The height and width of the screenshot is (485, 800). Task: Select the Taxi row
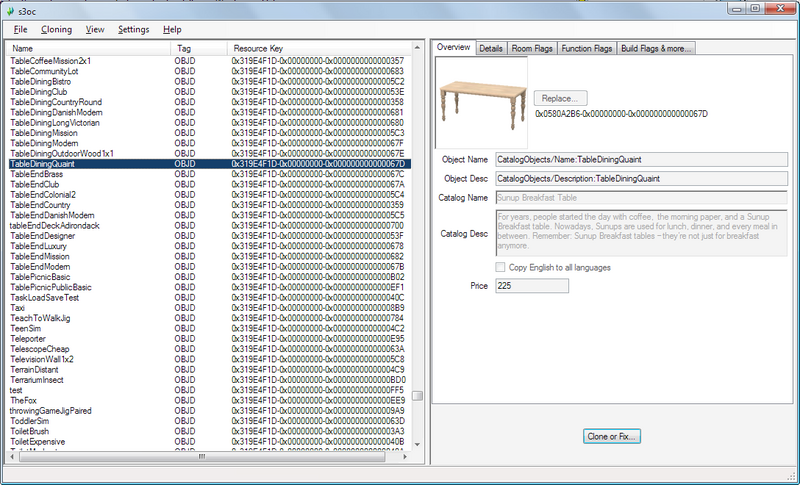tap(210, 308)
